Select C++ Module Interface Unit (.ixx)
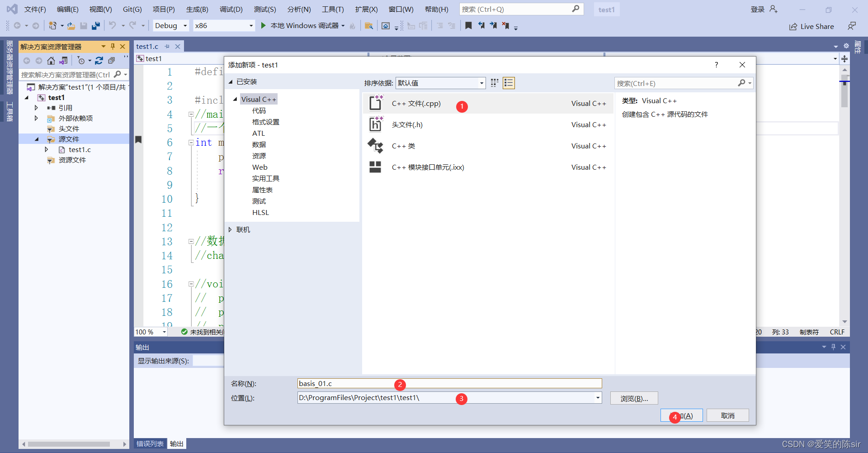Image resolution: width=868 pixels, height=453 pixels. [488, 167]
